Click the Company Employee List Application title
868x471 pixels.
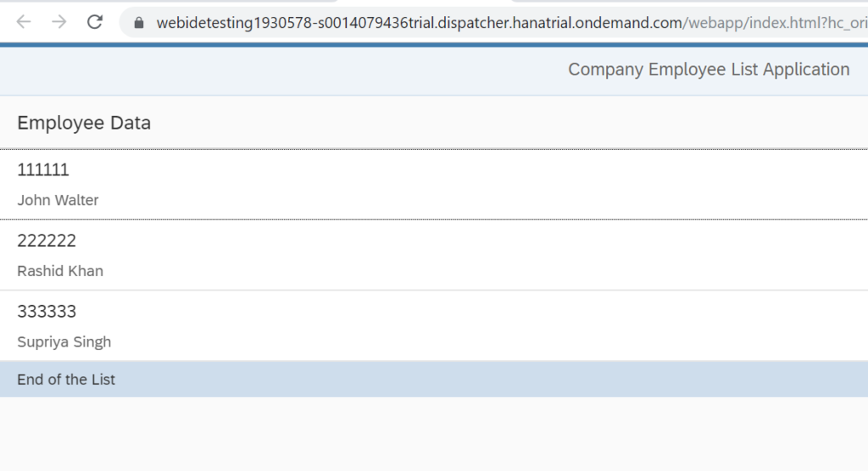click(709, 69)
